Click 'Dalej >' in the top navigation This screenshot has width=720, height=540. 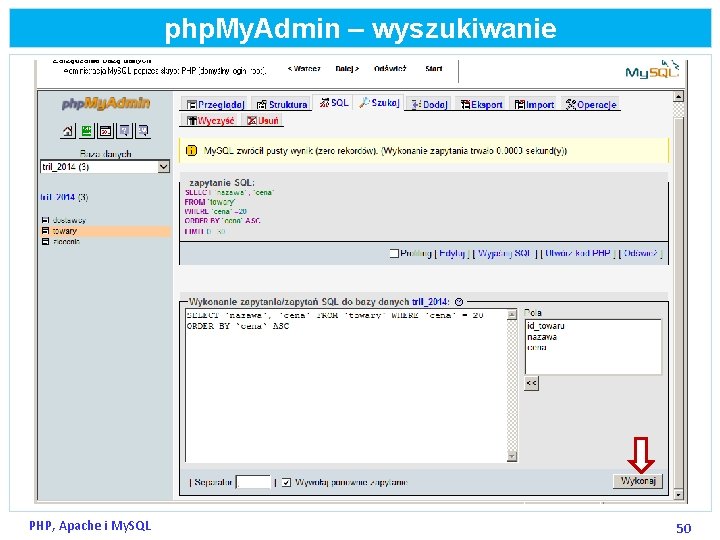click(347, 69)
